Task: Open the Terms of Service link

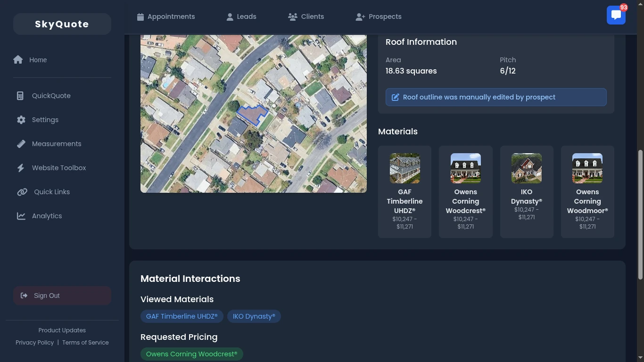Action: [85, 343]
